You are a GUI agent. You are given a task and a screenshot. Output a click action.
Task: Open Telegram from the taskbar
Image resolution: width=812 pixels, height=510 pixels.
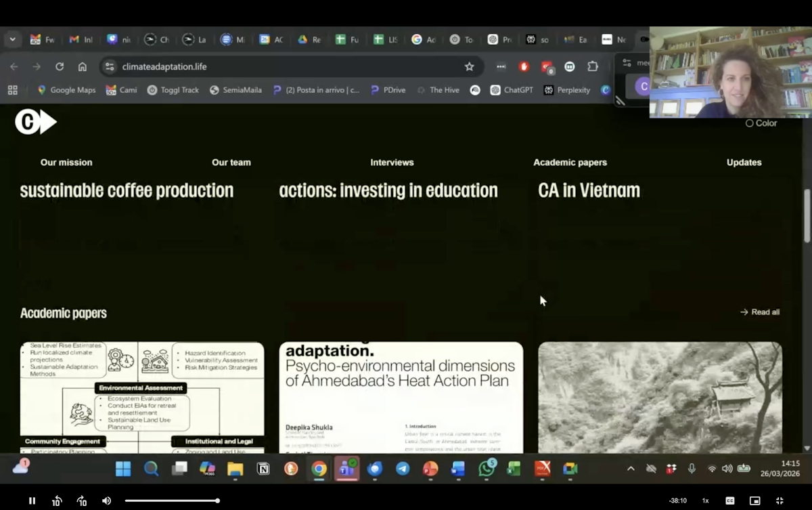tap(403, 469)
